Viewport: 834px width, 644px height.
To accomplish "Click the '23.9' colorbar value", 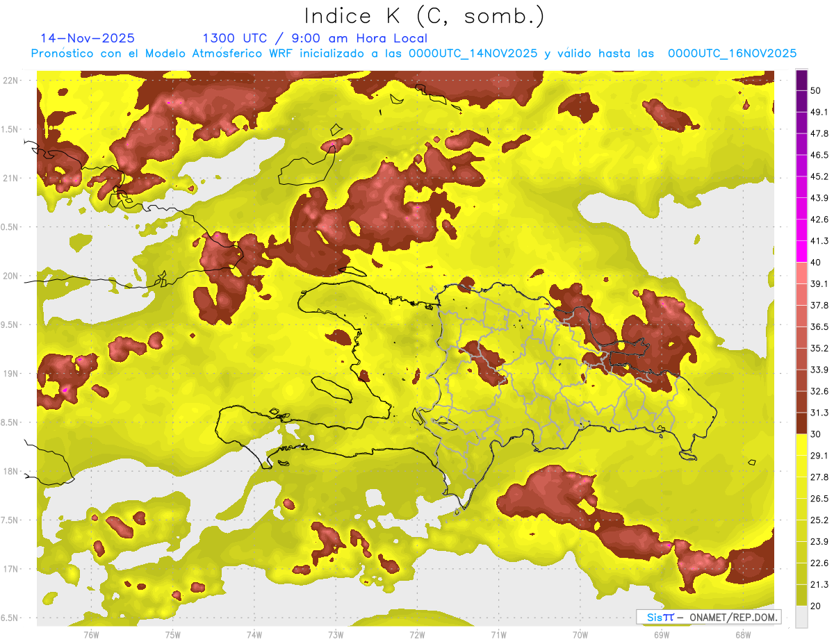I will point(819,541).
